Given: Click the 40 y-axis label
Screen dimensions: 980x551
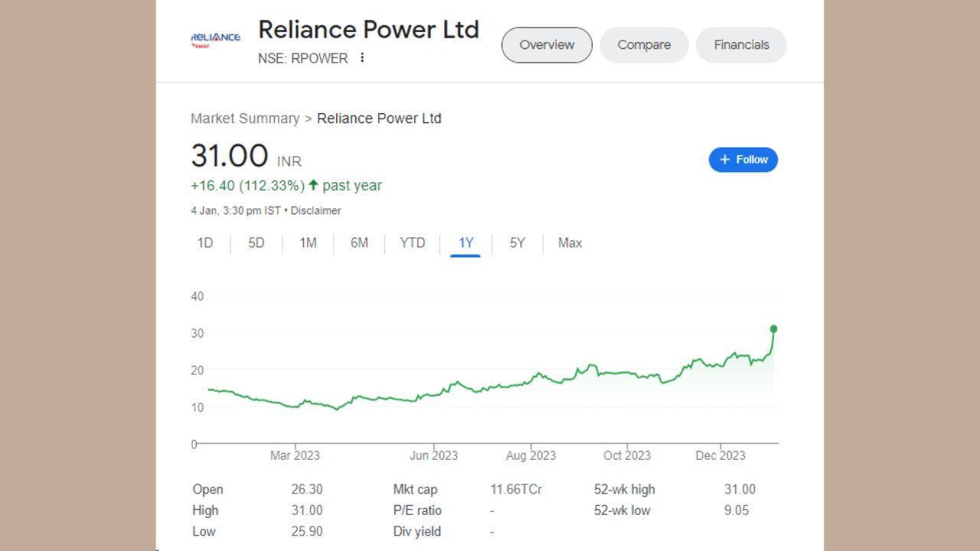Looking at the screenshot, I should tap(198, 296).
